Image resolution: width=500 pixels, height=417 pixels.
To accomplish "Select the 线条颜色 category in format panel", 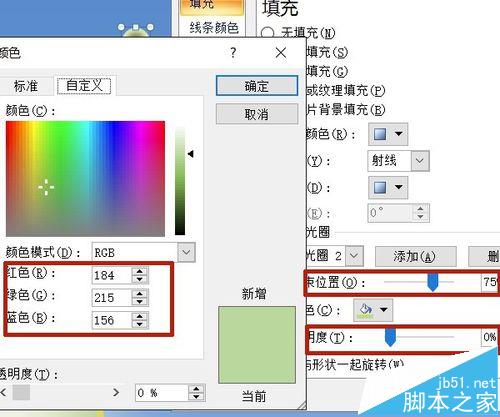I will tap(214, 28).
